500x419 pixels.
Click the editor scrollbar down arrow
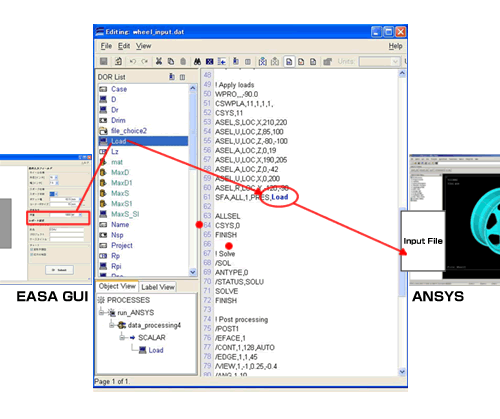(x=402, y=372)
